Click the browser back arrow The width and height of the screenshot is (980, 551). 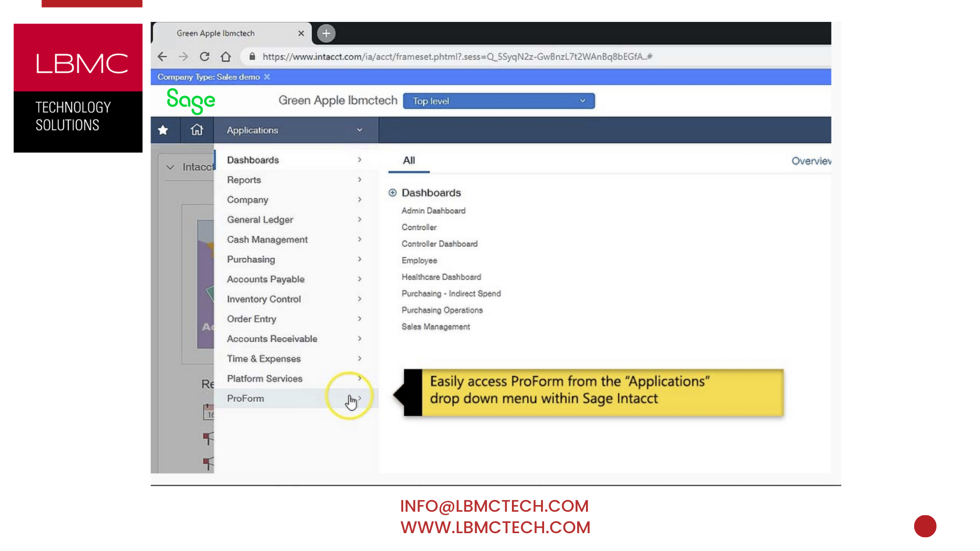[162, 57]
